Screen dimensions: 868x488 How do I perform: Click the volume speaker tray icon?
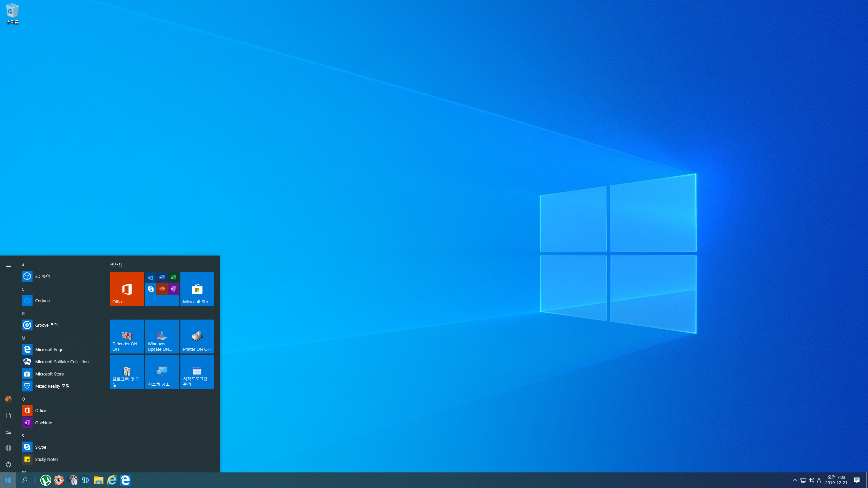(x=811, y=480)
